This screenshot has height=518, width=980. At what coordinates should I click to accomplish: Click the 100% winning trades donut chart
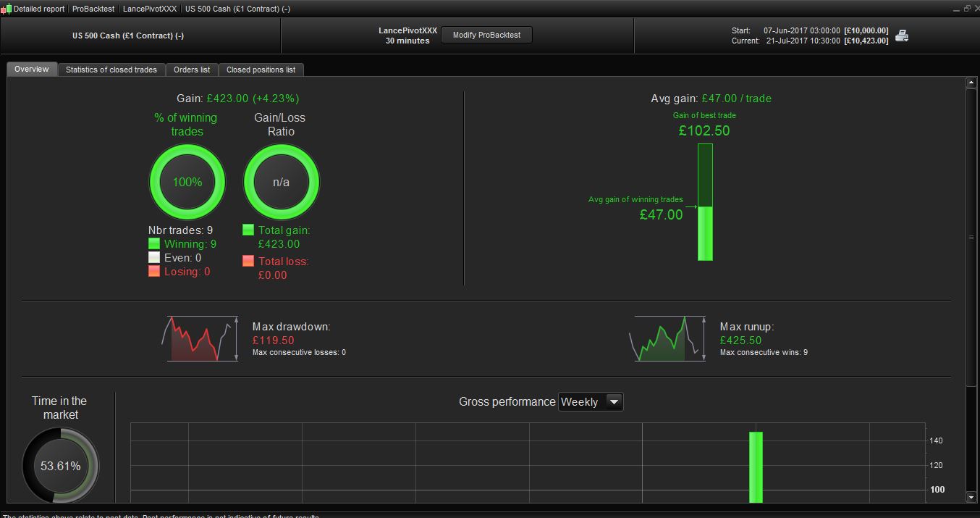point(187,182)
